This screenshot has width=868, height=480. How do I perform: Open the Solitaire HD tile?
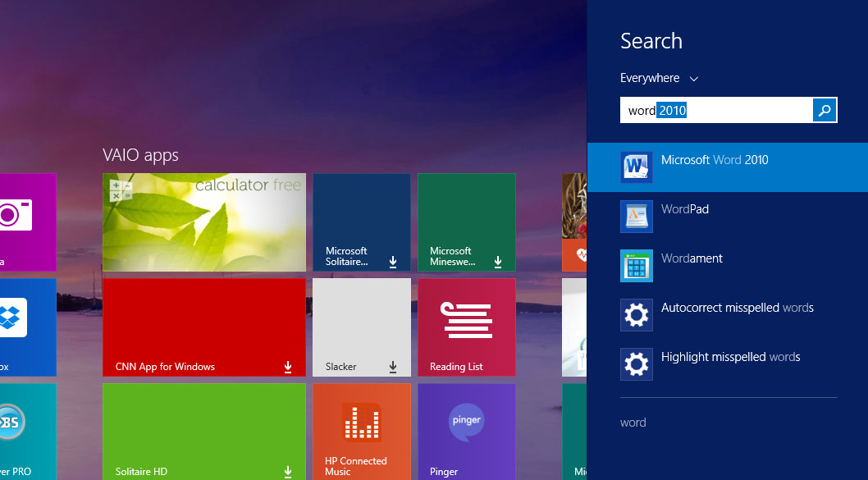click(x=203, y=432)
